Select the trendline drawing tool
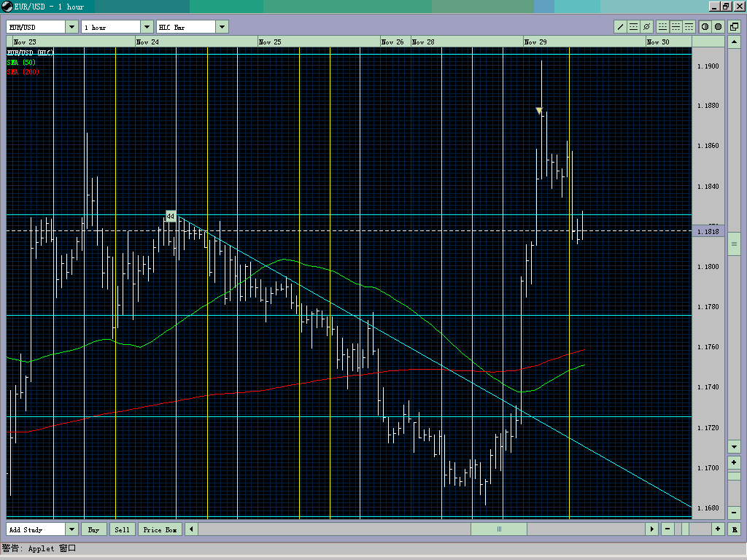 coord(620,26)
